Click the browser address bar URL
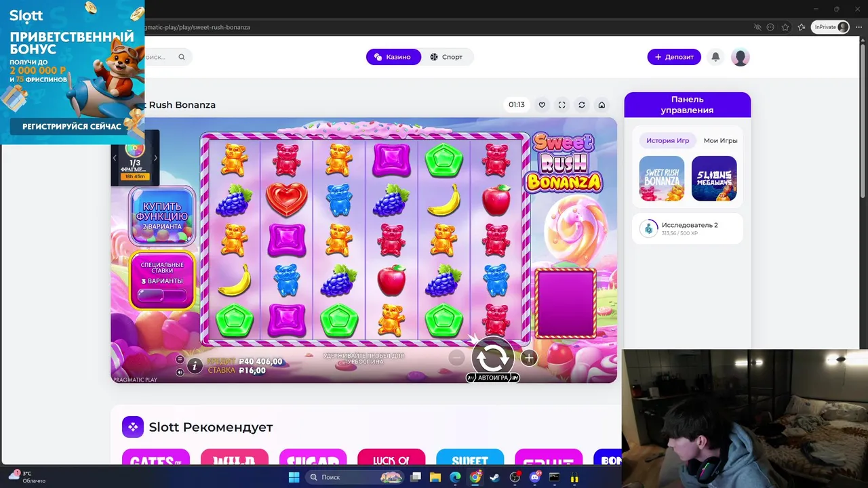This screenshot has height=488, width=868. tap(197, 27)
